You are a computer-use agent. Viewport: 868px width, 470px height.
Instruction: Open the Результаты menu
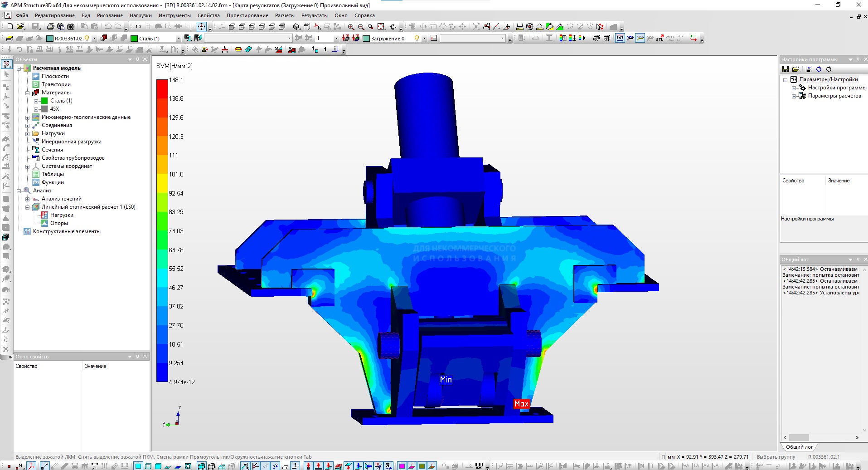pos(314,15)
